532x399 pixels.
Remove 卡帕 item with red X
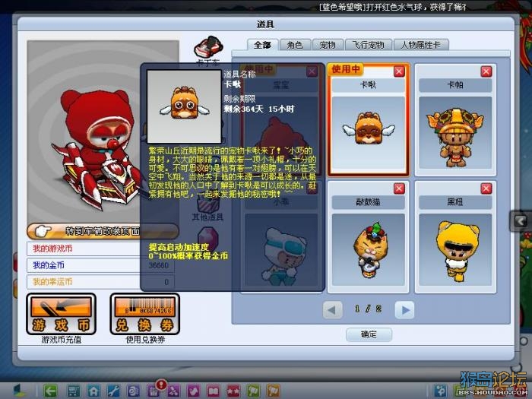[x=486, y=71]
